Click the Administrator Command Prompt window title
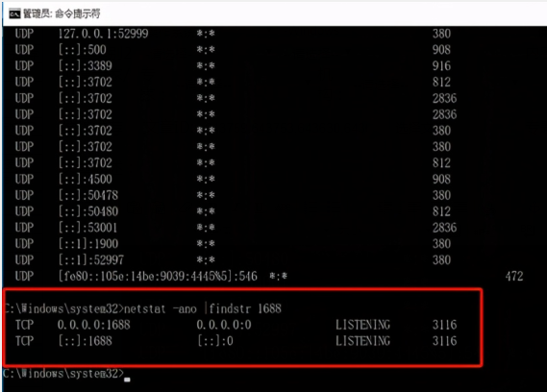 click(x=62, y=13)
